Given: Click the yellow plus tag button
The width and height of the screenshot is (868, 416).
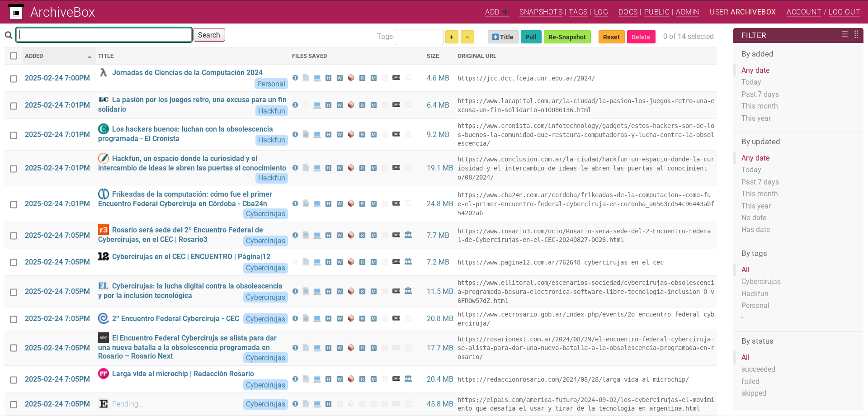Looking at the screenshot, I should (452, 37).
